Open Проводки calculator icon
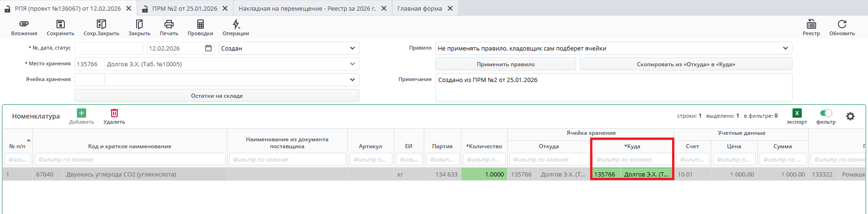This screenshot has width=868, height=214. tap(200, 25)
